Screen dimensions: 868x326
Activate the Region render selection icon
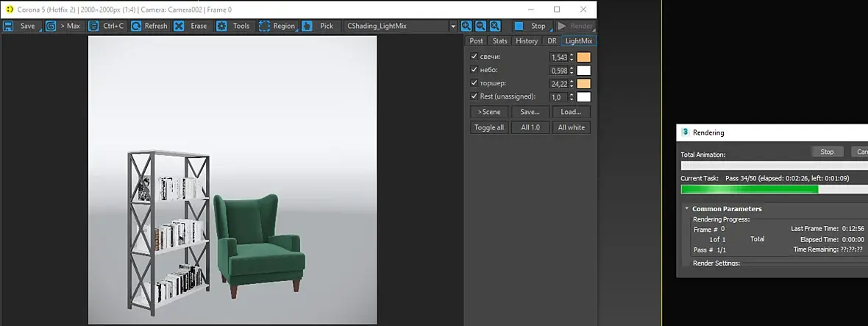click(264, 26)
